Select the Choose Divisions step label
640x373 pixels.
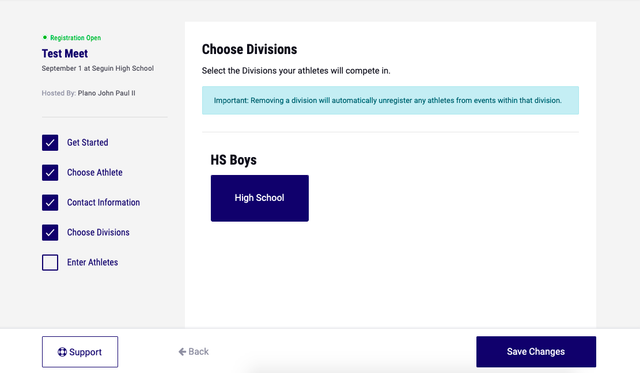(98, 232)
